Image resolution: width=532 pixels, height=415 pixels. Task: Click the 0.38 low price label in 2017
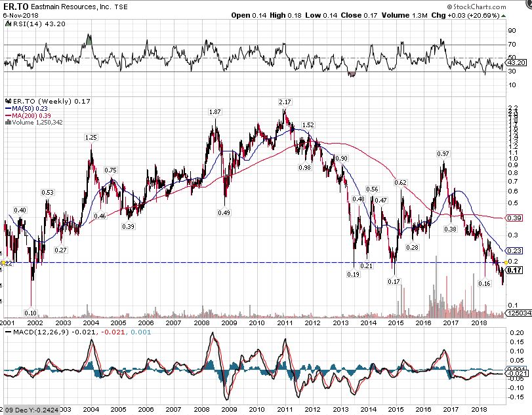(x=450, y=229)
